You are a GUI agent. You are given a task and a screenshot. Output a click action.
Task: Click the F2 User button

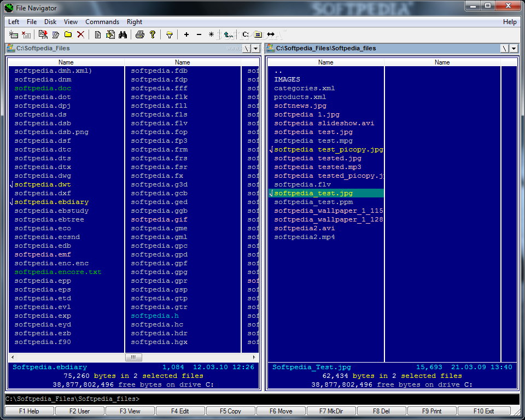80,411
